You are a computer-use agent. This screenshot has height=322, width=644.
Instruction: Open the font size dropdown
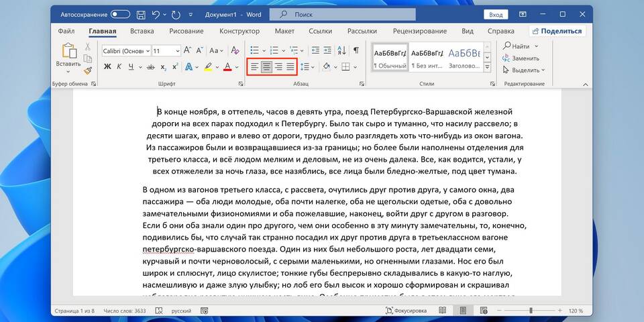(166, 51)
